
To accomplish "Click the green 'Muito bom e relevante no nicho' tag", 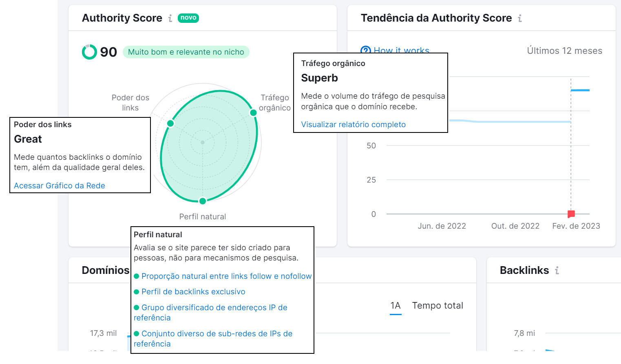I will pyautogui.click(x=186, y=52).
